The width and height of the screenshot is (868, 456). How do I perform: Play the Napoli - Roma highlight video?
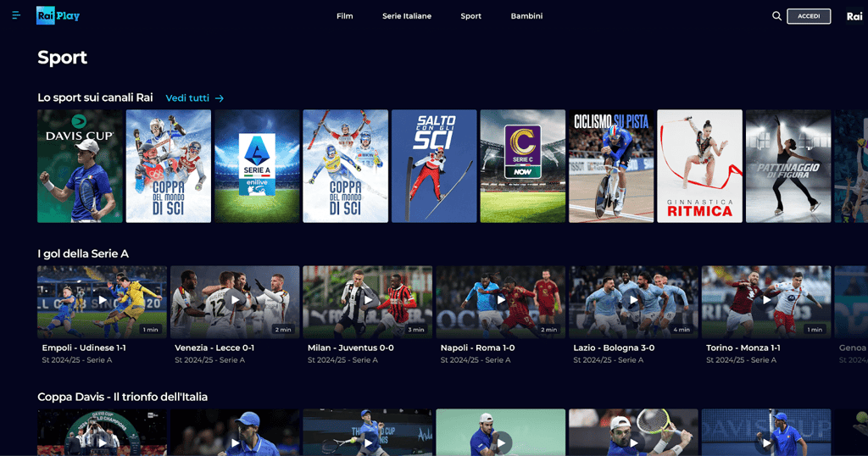[x=500, y=301]
